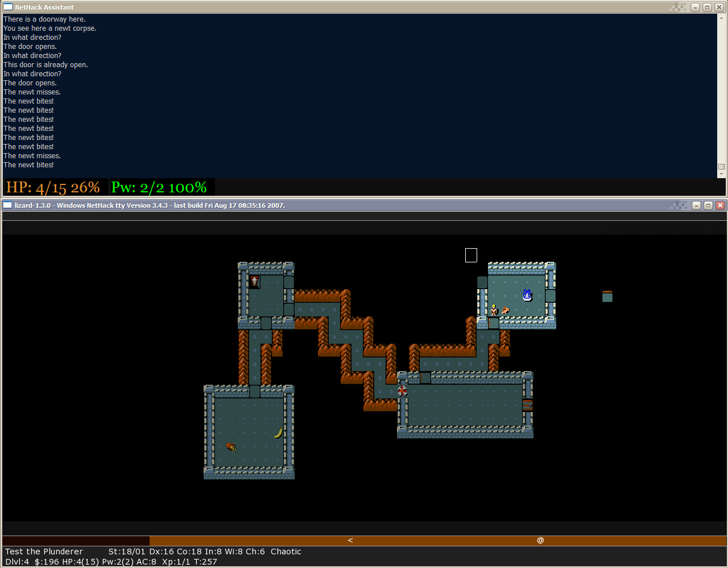Viewport: 728px width, 568px height.
Task: Pick the yellow banana in the lower-left room
Action: tap(278, 433)
